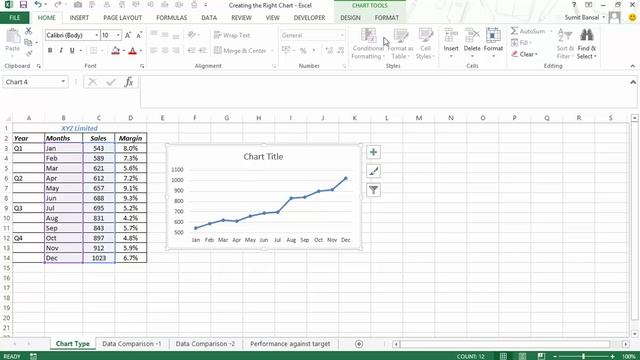Switch to Page Layout view in status bar
640x360 pixels.
pos(522,356)
